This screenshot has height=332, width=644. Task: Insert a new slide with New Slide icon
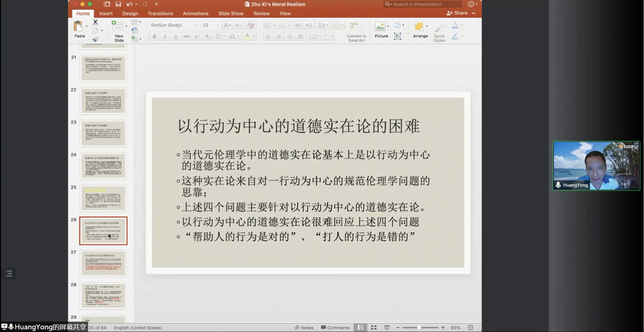[x=117, y=26]
